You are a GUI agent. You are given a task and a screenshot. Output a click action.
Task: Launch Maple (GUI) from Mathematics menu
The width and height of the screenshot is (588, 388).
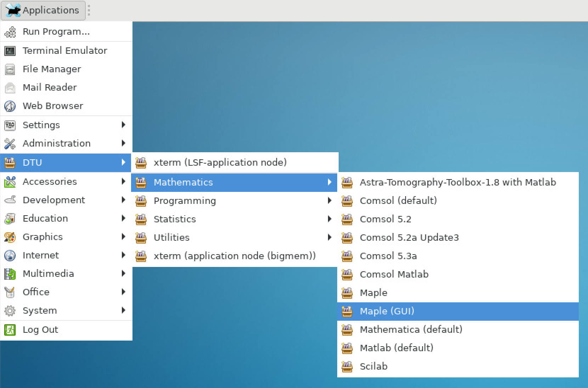coord(458,311)
